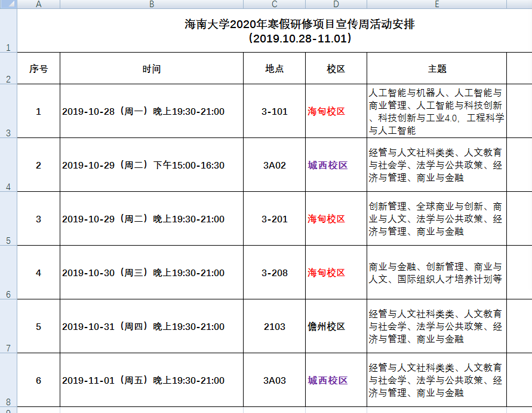
Task: Select row 1 header
Action: 8,30
